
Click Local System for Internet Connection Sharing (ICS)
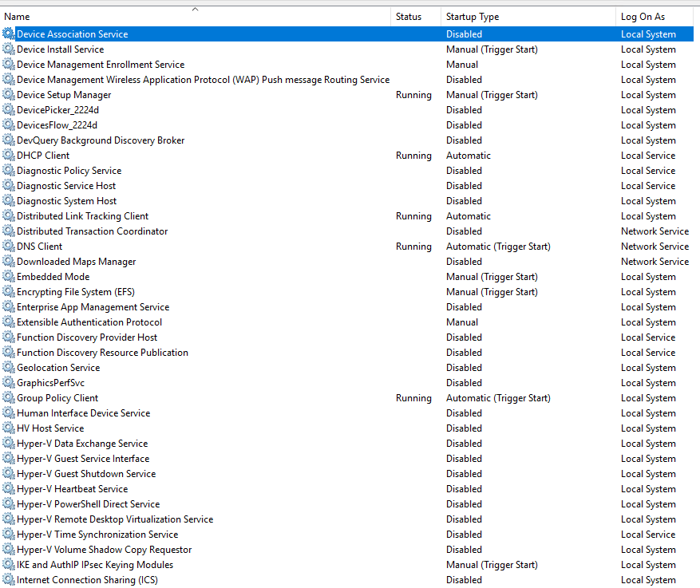point(648,580)
